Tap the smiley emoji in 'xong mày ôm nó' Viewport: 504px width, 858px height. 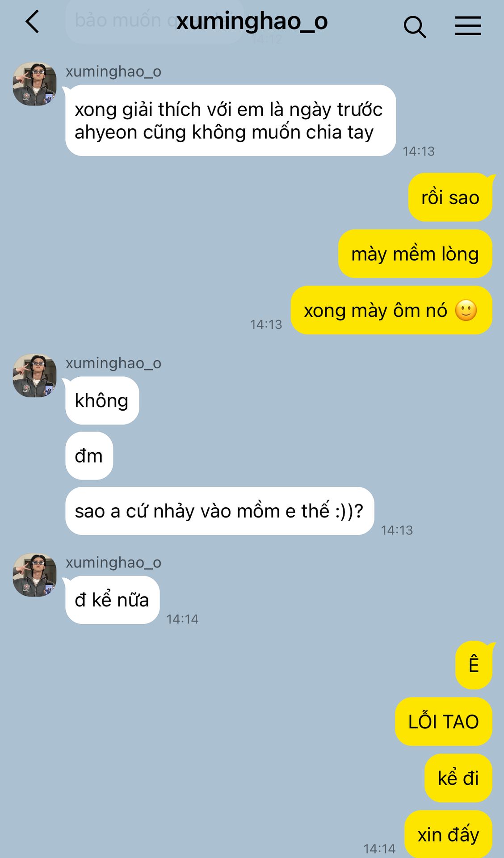coord(466,310)
